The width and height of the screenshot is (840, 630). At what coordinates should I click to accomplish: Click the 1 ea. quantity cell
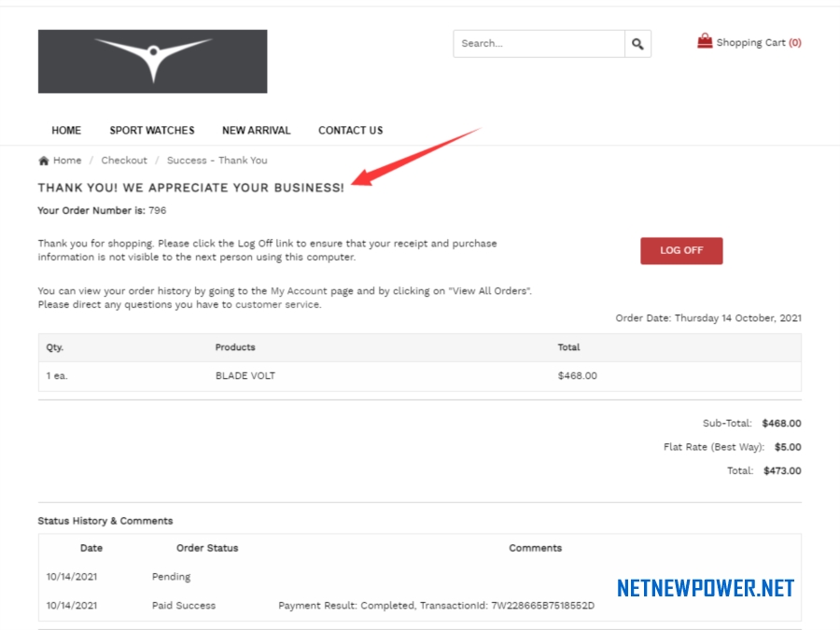coord(57,376)
